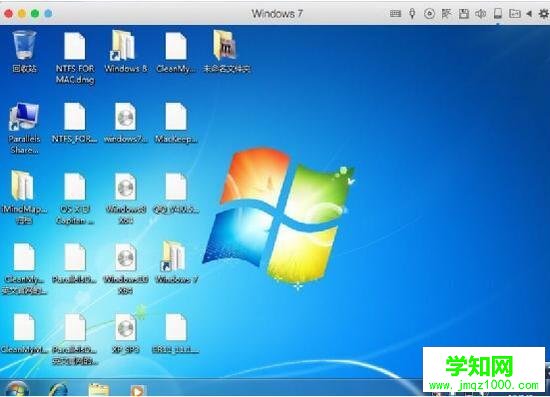Open the Parallels Shared Folders shortcut
Screen dimensions: 550x397
(24, 128)
